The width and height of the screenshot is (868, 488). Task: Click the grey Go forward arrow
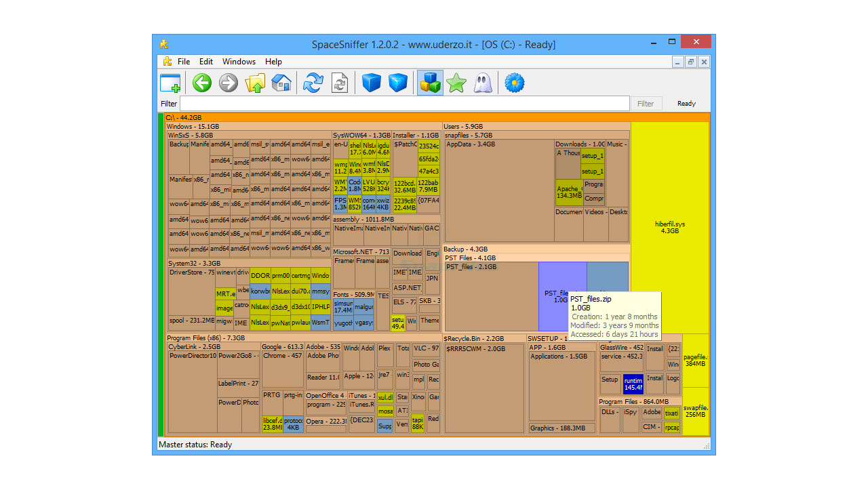229,83
